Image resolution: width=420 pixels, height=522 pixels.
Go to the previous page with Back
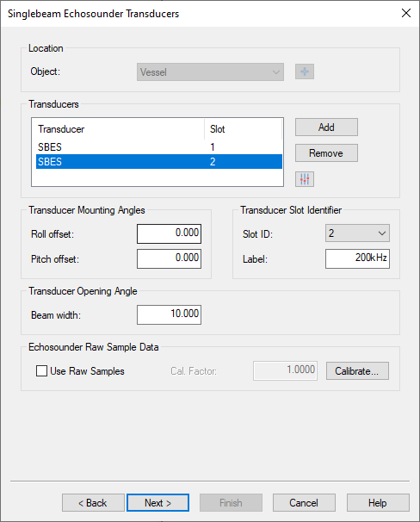click(x=93, y=503)
